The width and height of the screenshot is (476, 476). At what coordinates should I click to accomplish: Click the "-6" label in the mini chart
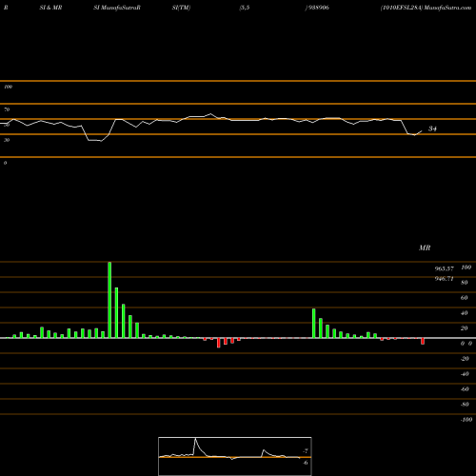[x=306, y=463]
